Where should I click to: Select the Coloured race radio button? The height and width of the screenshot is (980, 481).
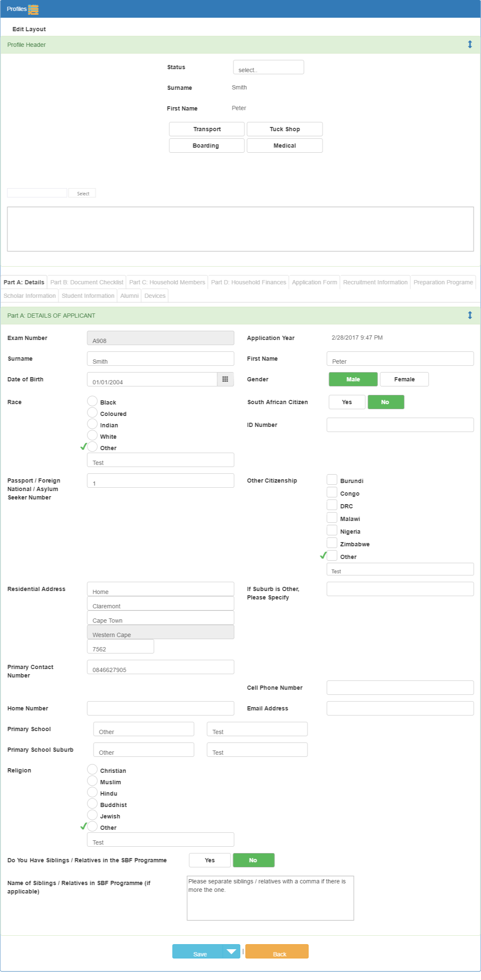click(92, 413)
